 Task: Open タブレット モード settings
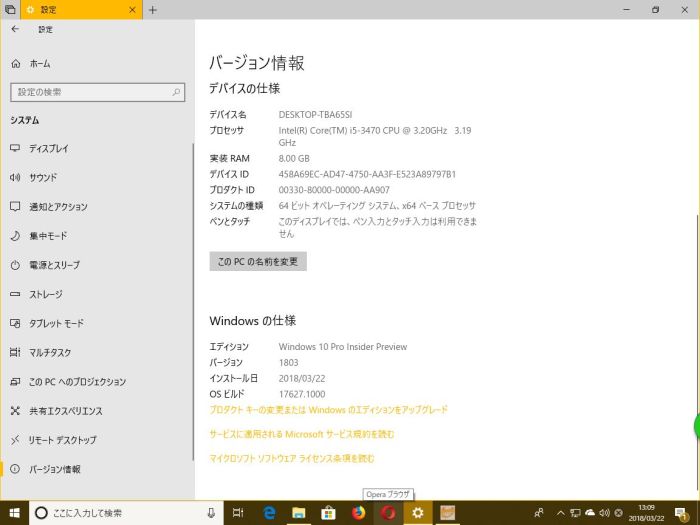coord(56,324)
